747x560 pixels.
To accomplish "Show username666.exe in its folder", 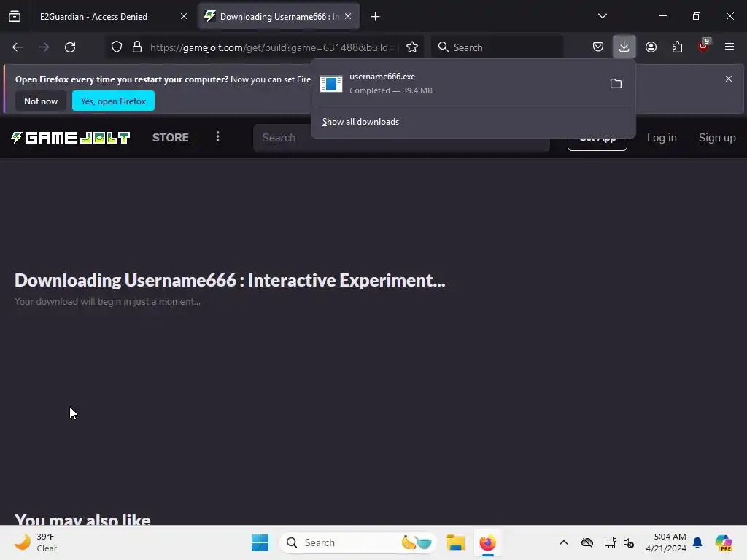I will coord(616,84).
